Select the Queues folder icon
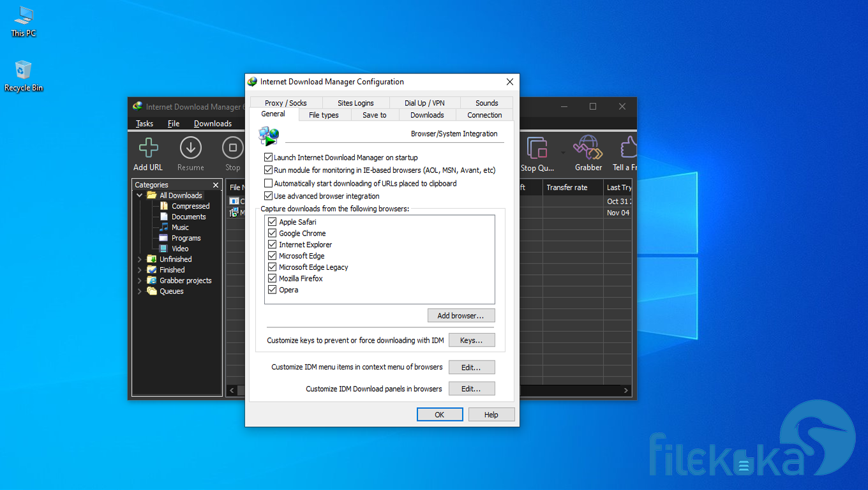This screenshot has width=868, height=490. click(x=152, y=291)
